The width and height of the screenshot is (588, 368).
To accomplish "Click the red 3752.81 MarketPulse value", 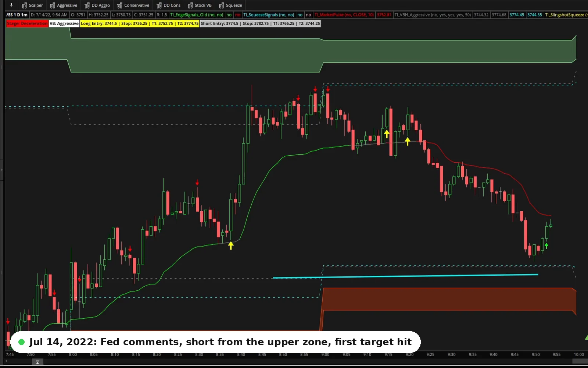I will [384, 15].
